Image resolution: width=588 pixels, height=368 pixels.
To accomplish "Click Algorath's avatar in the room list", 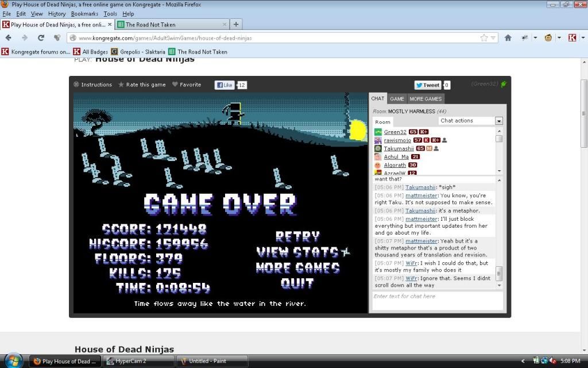I will pyautogui.click(x=378, y=165).
